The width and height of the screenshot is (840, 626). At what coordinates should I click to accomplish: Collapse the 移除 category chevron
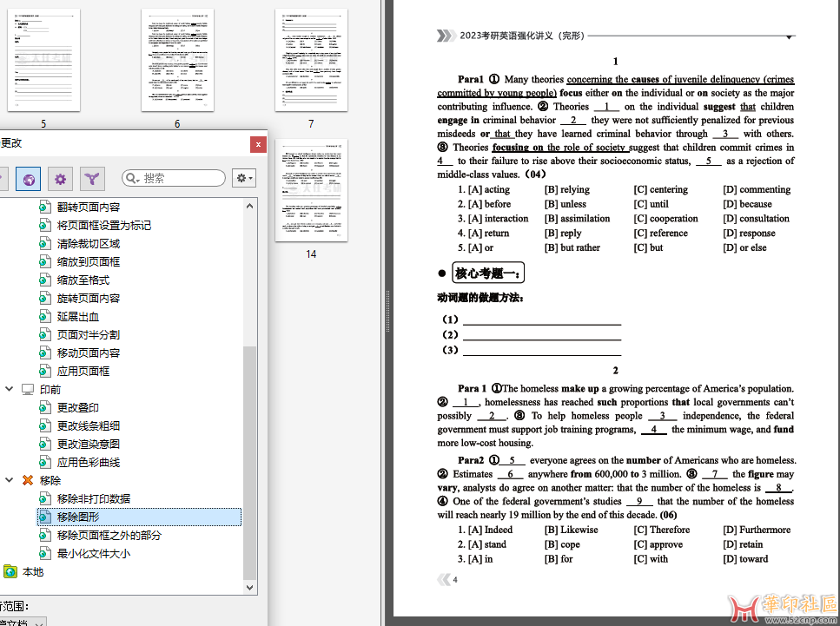coord(9,480)
